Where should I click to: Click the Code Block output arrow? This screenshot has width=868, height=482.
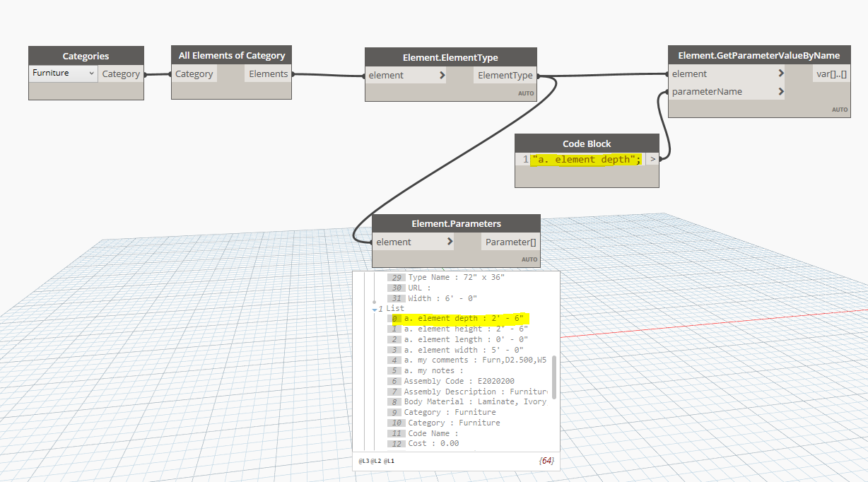pos(652,159)
